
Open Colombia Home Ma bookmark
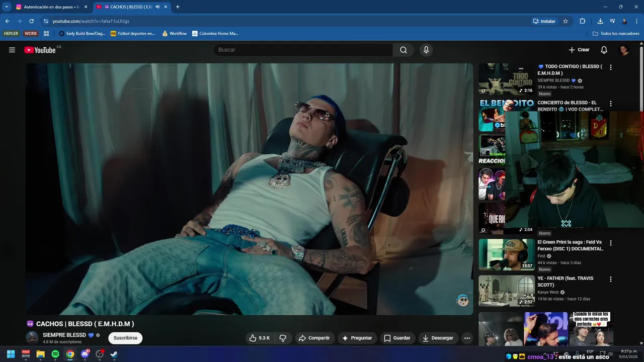(215, 34)
